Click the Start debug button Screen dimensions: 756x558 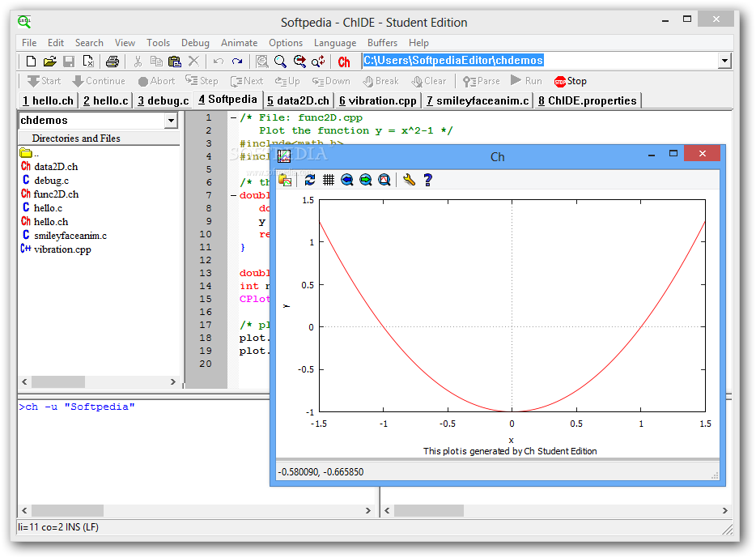44,81
